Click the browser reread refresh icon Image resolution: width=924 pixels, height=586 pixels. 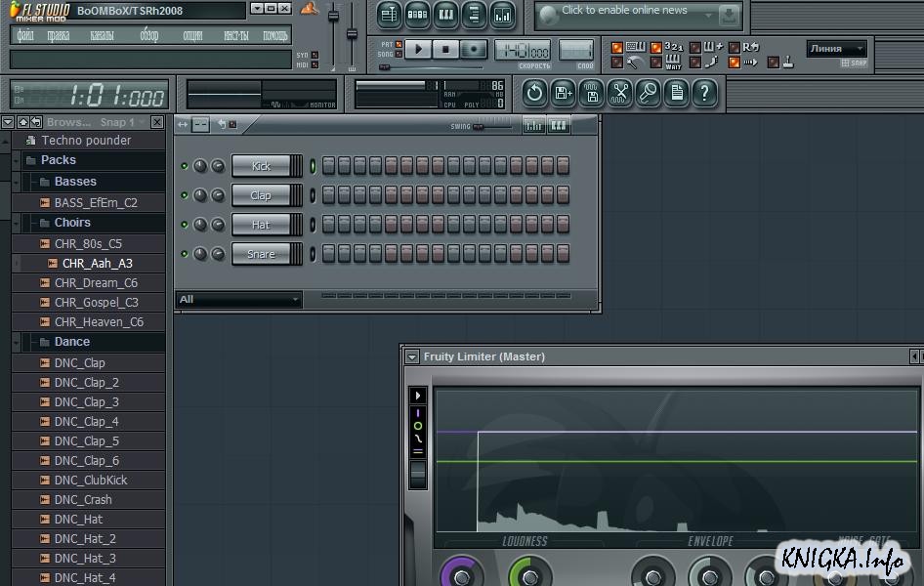tap(36, 122)
